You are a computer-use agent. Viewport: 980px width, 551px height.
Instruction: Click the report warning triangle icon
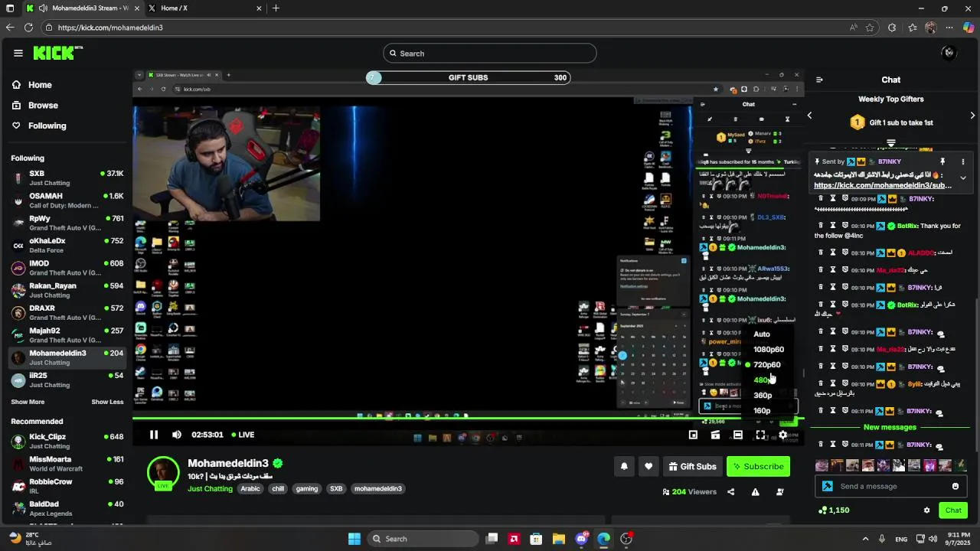pos(755,492)
